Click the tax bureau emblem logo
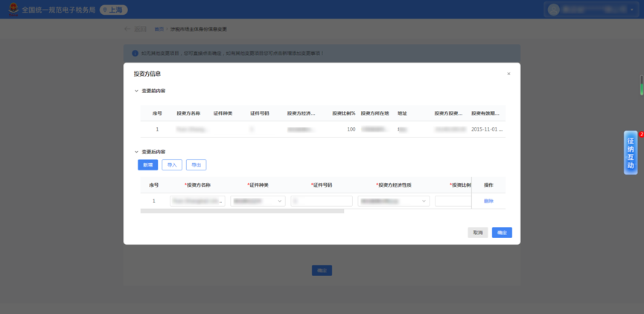This screenshot has height=314, width=644. pos(13,10)
